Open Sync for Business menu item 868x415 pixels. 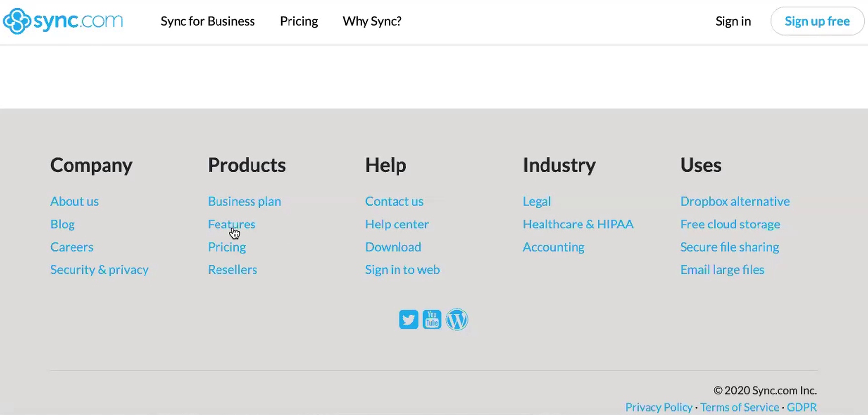click(x=208, y=21)
